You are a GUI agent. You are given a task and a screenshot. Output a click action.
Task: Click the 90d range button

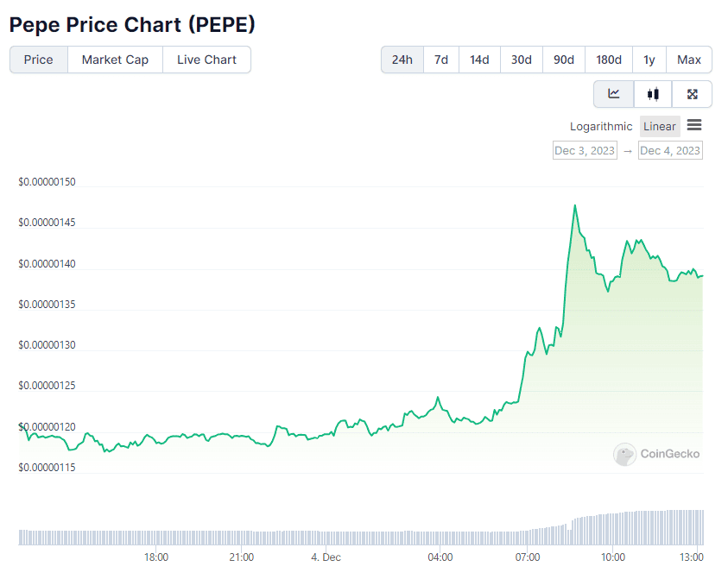564,60
